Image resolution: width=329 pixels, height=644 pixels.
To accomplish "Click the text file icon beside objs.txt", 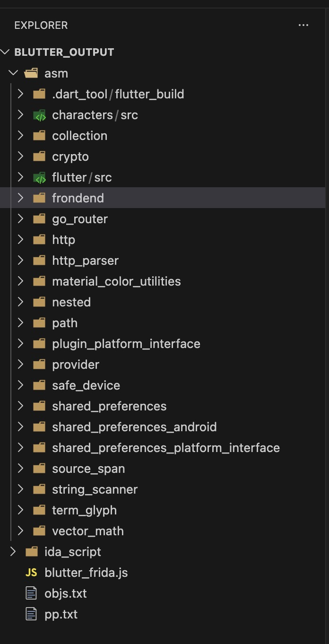I will pyautogui.click(x=31, y=593).
